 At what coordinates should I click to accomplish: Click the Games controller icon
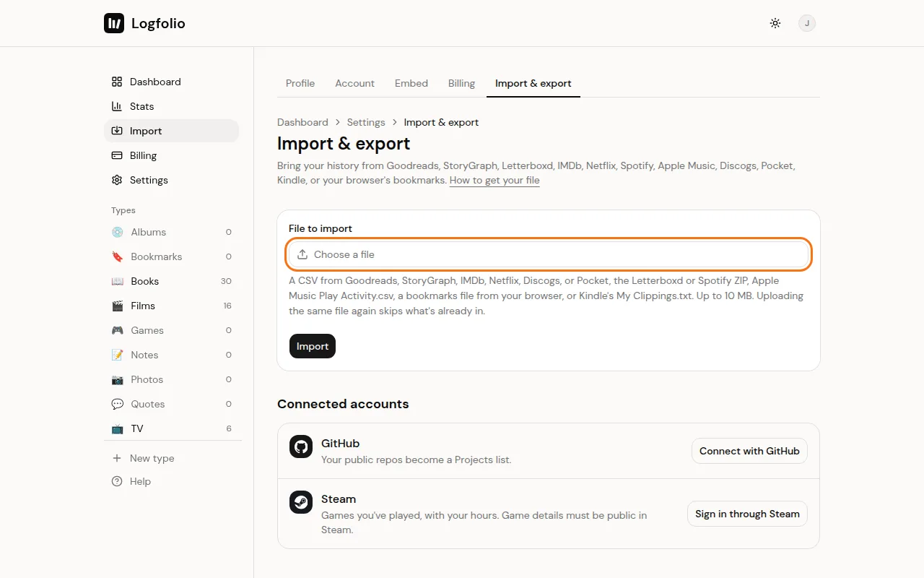pyautogui.click(x=117, y=330)
